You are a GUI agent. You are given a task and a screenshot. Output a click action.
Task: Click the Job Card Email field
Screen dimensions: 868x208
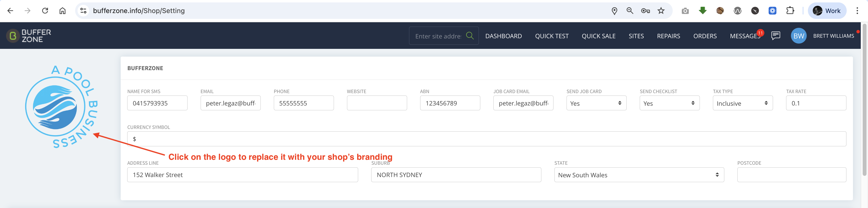coord(523,103)
